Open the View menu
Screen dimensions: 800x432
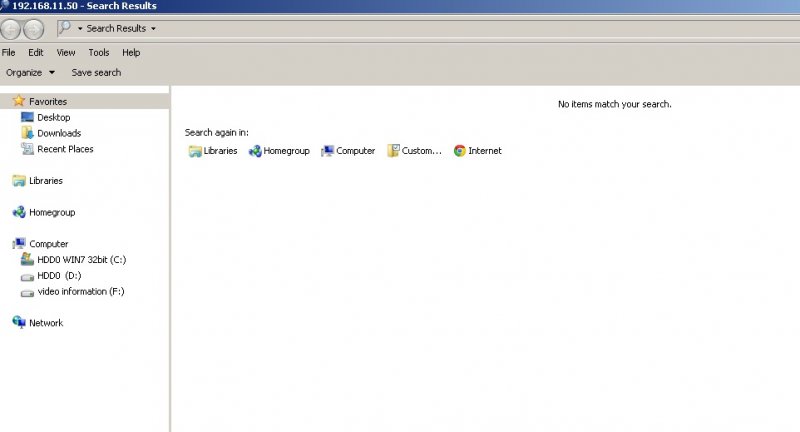coord(66,53)
